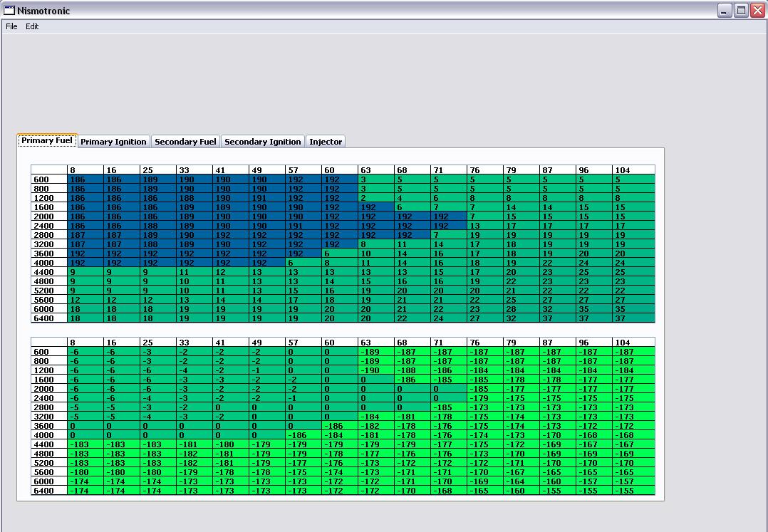This screenshot has width=768, height=532.
Task: Select lower cell -186 at row 4000, column 57
Action: [303, 435]
